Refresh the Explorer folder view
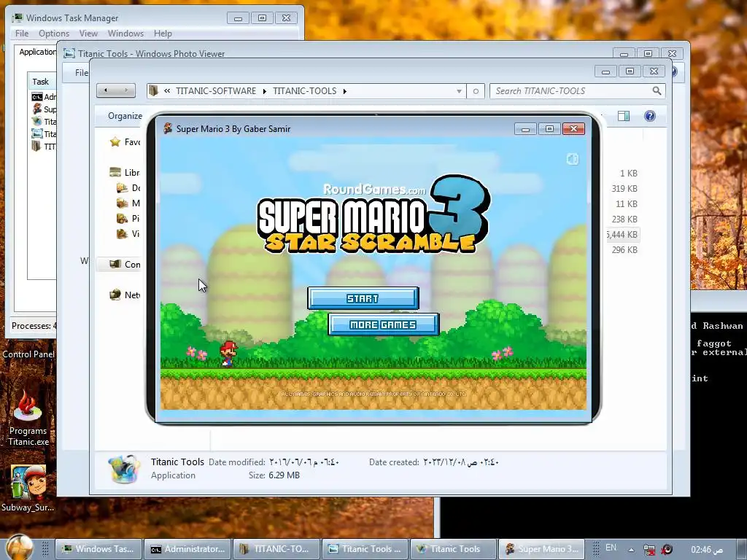 [x=476, y=91]
